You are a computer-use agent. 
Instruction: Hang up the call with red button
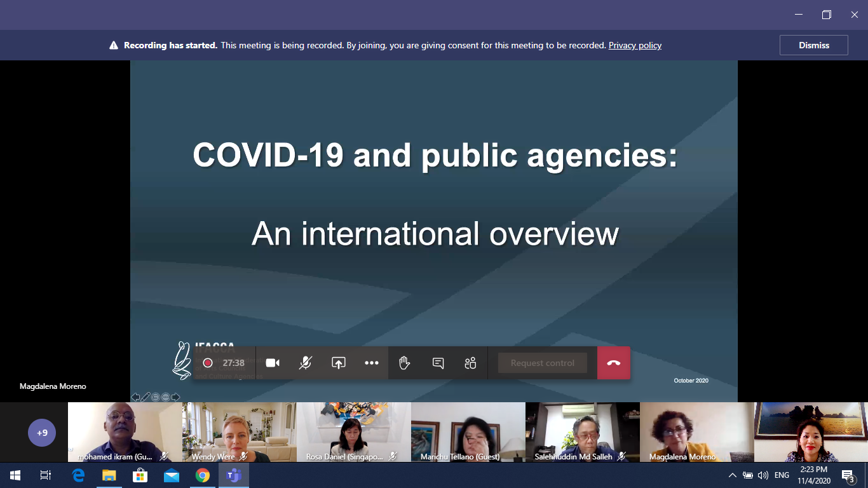tap(613, 363)
